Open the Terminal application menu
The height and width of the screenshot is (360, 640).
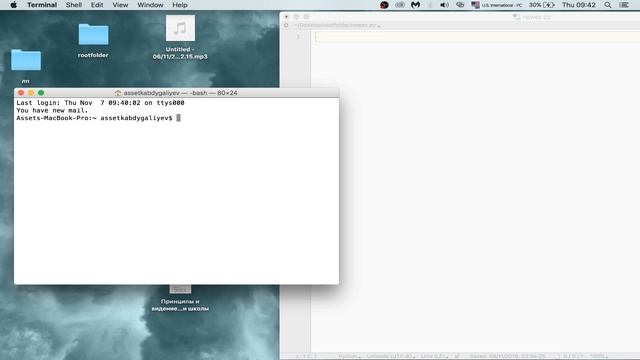click(x=42, y=5)
